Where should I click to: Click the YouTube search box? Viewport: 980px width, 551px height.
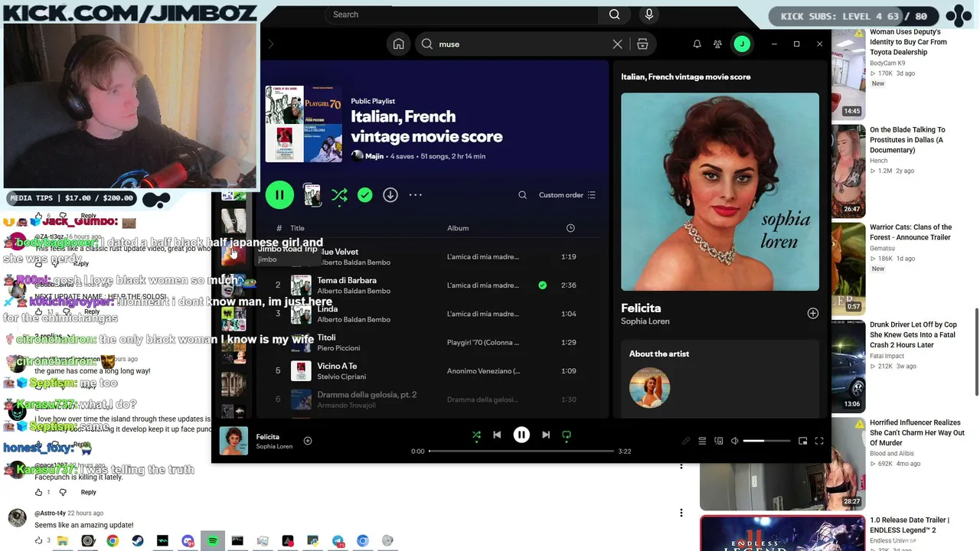click(461, 15)
